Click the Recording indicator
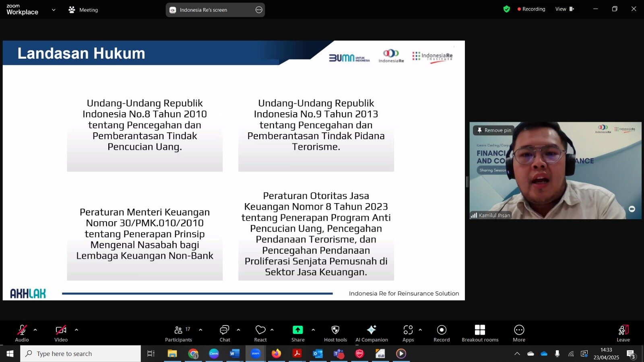The width and height of the screenshot is (644, 362). pyautogui.click(x=531, y=9)
